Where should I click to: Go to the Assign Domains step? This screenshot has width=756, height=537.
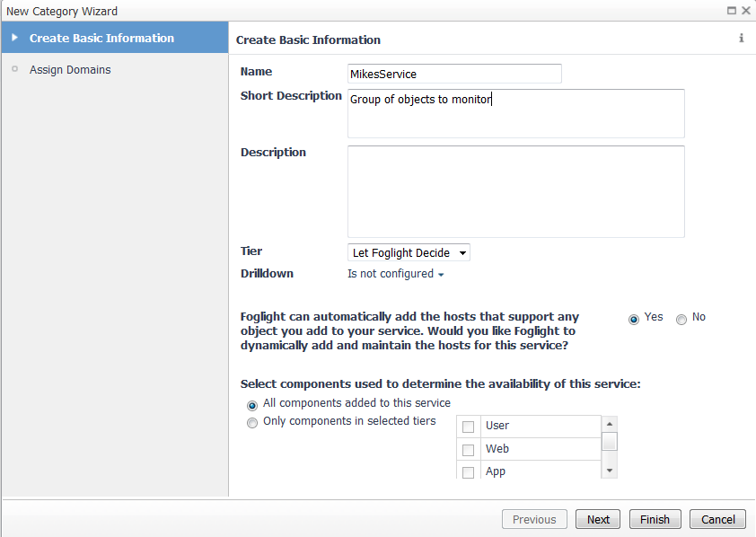[x=70, y=70]
